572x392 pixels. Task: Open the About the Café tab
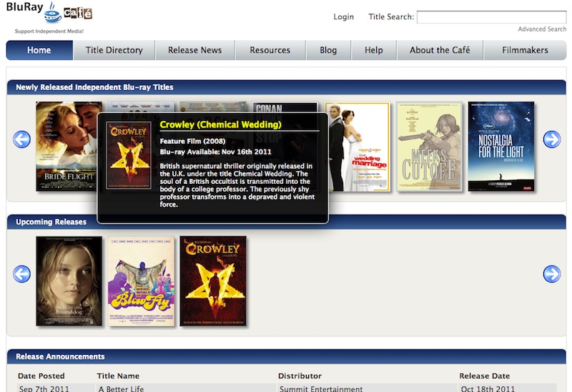click(x=440, y=50)
